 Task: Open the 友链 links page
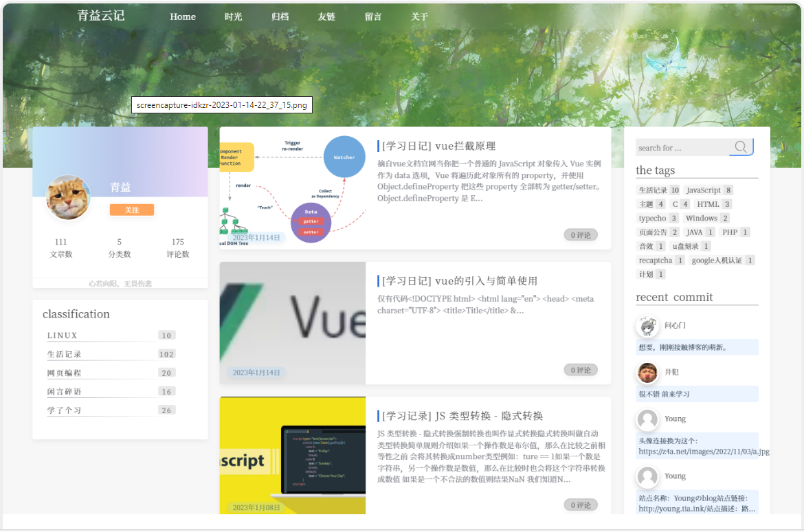326,16
